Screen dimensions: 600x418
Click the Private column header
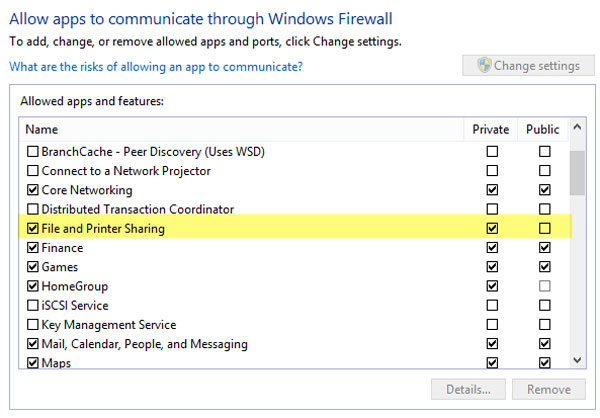[491, 129]
